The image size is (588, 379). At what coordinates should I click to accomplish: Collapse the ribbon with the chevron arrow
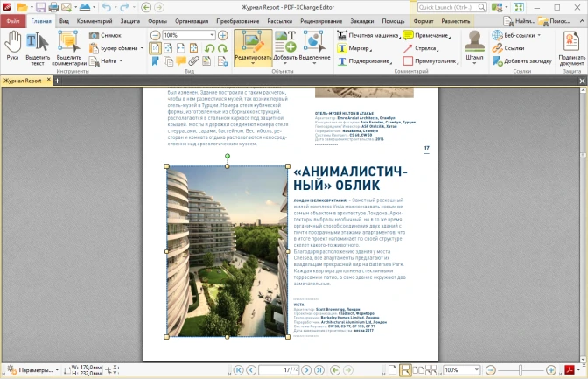coord(581,21)
